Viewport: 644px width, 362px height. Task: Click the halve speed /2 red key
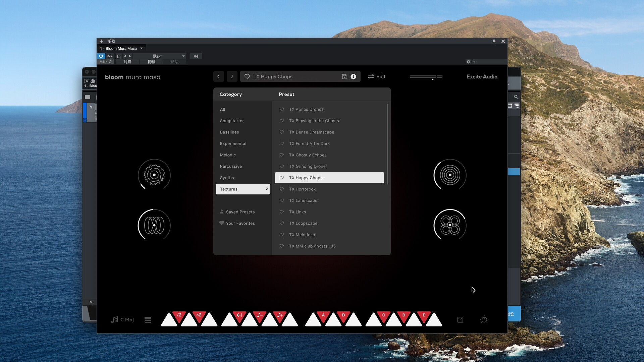179,316
